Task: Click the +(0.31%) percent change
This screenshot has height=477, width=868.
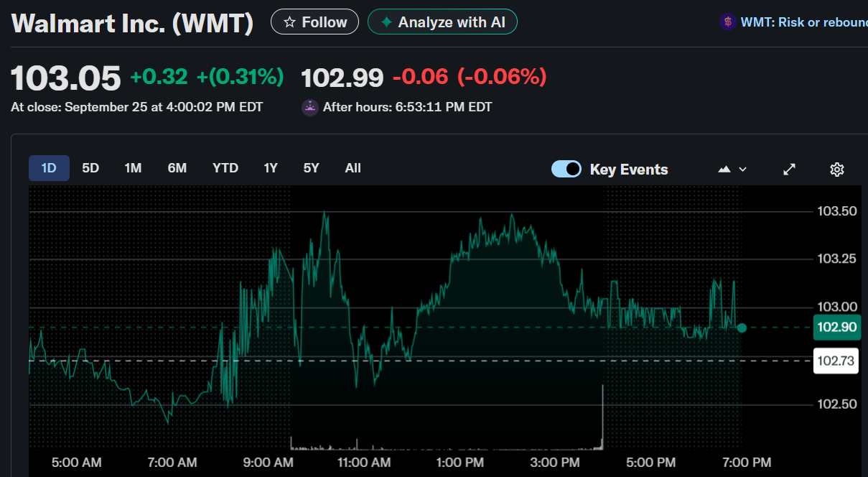Action: (240, 76)
